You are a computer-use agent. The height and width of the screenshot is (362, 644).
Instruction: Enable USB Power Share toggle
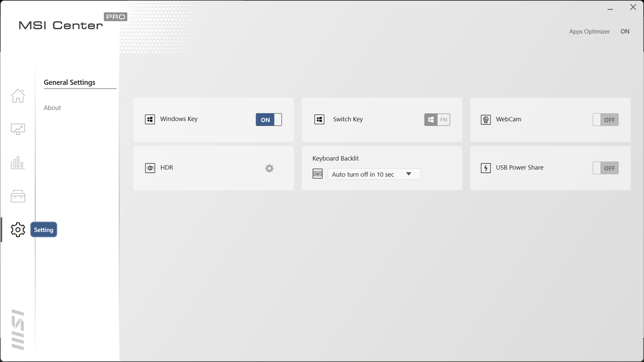click(x=605, y=168)
